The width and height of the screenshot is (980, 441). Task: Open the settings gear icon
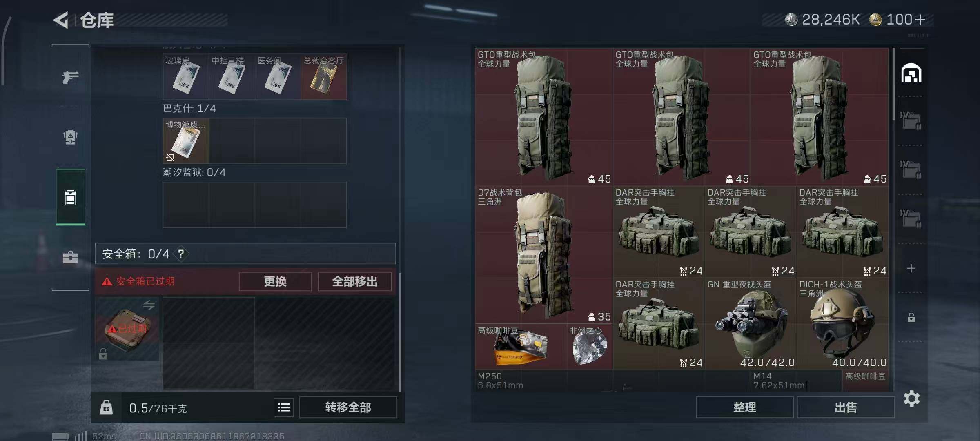coord(911,399)
